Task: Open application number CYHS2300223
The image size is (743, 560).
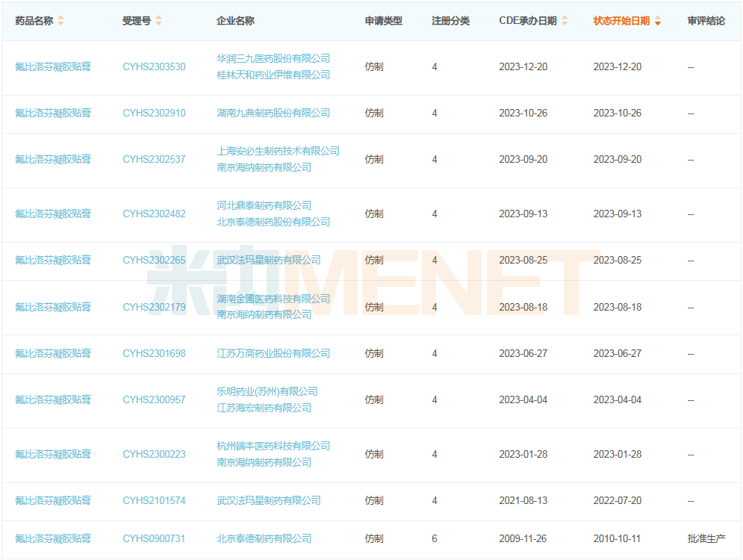Action: pyautogui.click(x=154, y=455)
